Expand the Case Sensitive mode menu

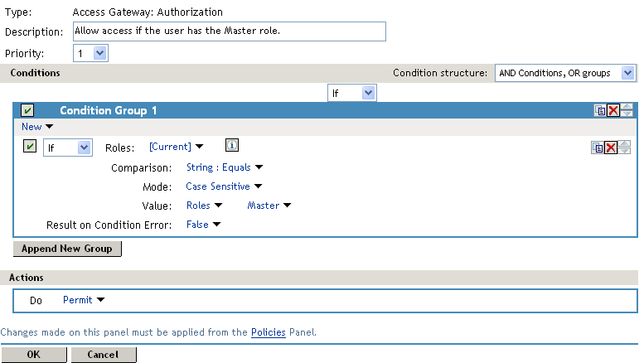point(223,186)
